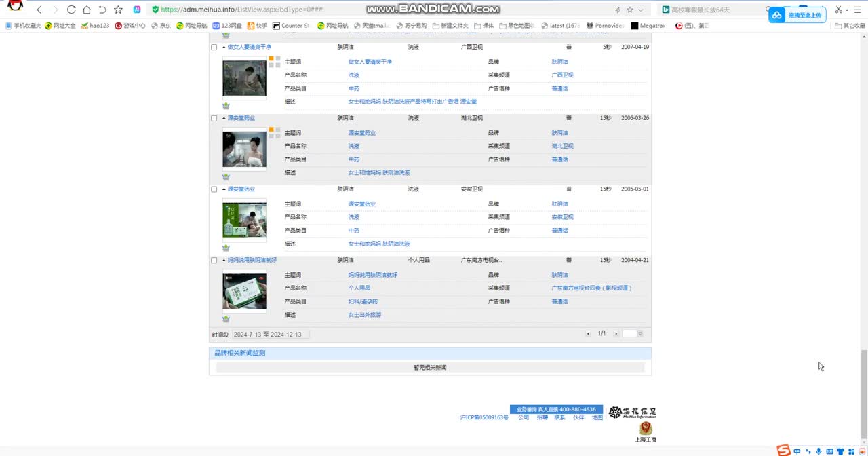Image resolution: width=868 pixels, height=456 pixels.
Task: Go to previous page arrow in pager
Action: tap(588, 333)
